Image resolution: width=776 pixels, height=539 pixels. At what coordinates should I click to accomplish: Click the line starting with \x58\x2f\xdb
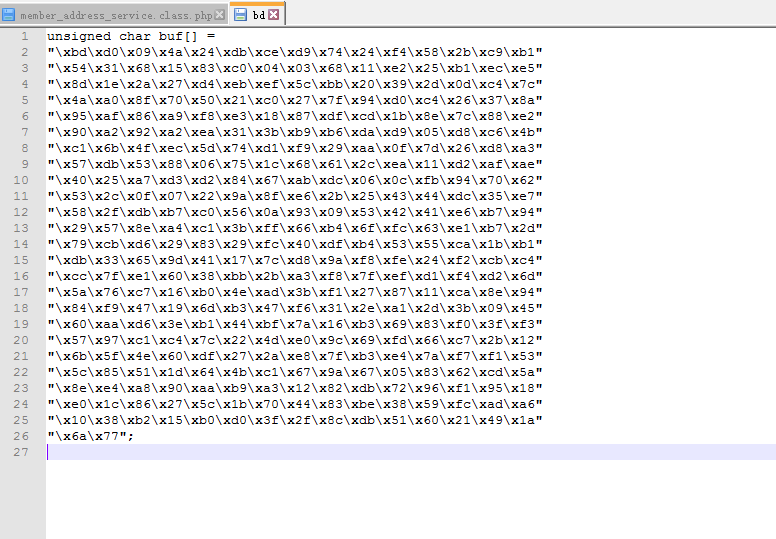[295, 212]
